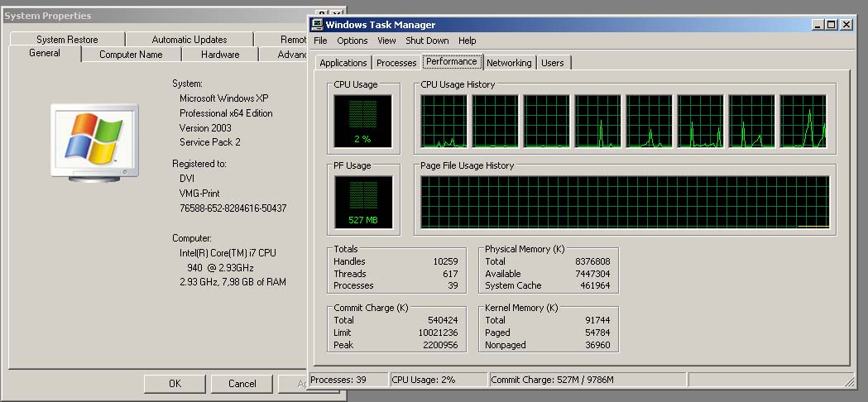Screen dimensions: 868x402
Task: Open System Restore tab in System Properties
Action: pyautogui.click(x=67, y=40)
